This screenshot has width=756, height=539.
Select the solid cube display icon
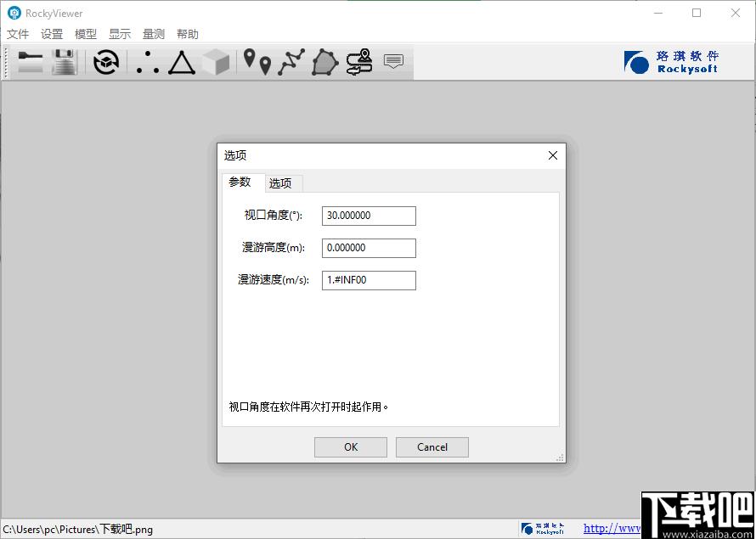216,63
